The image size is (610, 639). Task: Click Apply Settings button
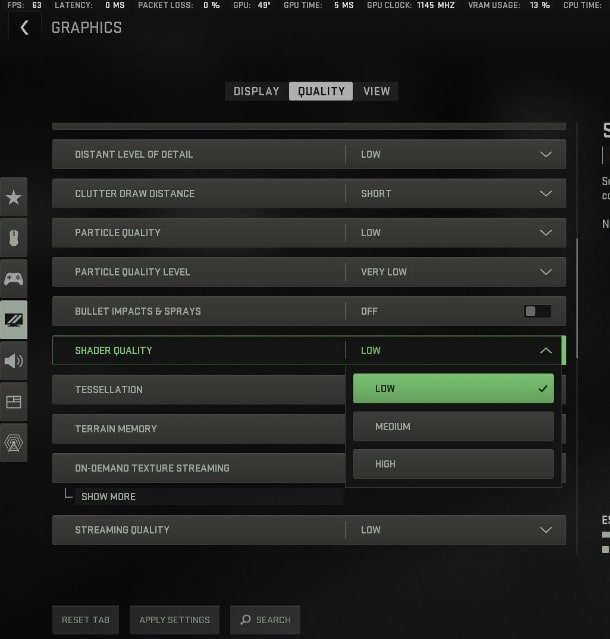click(x=174, y=620)
